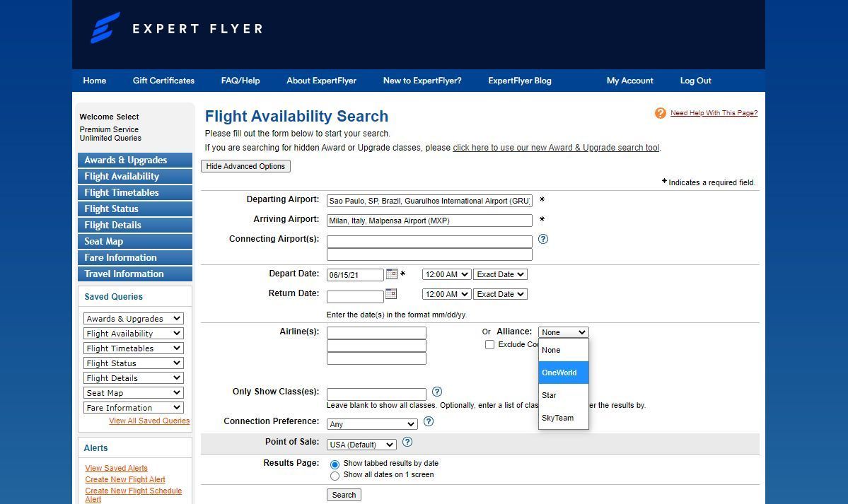Image resolution: width=848 pixels, height=504 pixels.
Task: Expand saved Awards & Upgrades queries dropdown
Action: 134,319
